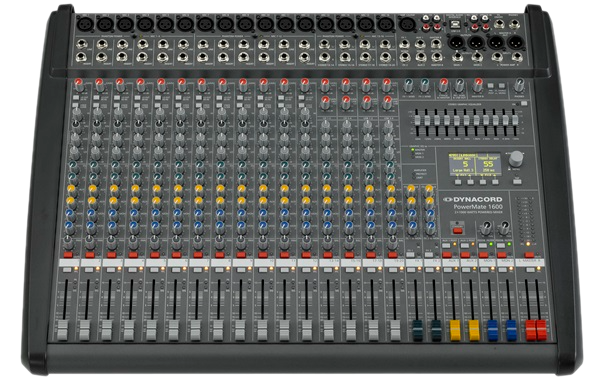Image resolution: width=600 pixels, height=389 pixels.
Task: Click the leftmost graphic equalizer slider
Action: (x=417, y=120)
